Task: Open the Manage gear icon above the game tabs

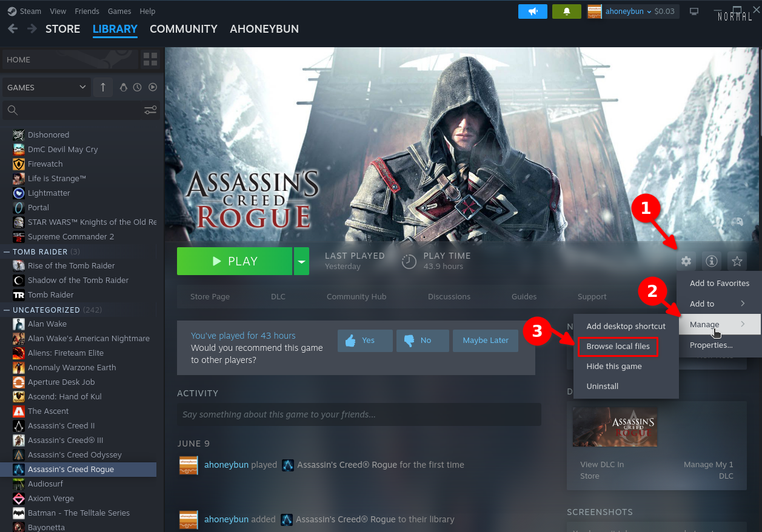Action: click(686, 261)
